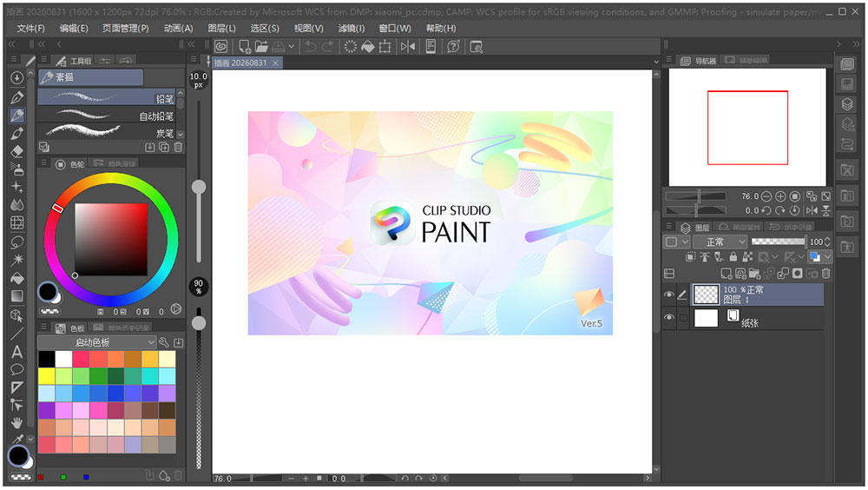Toggle visibility of 图层 1 layer
Viewport: 868px width, 490px height.
click(668, 295)
